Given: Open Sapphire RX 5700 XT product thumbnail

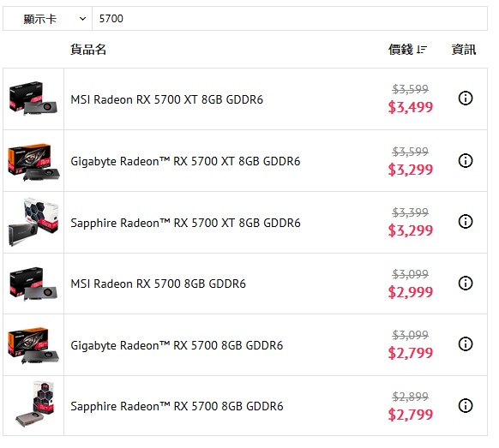Looking at the screenshot, I should 33,222.
